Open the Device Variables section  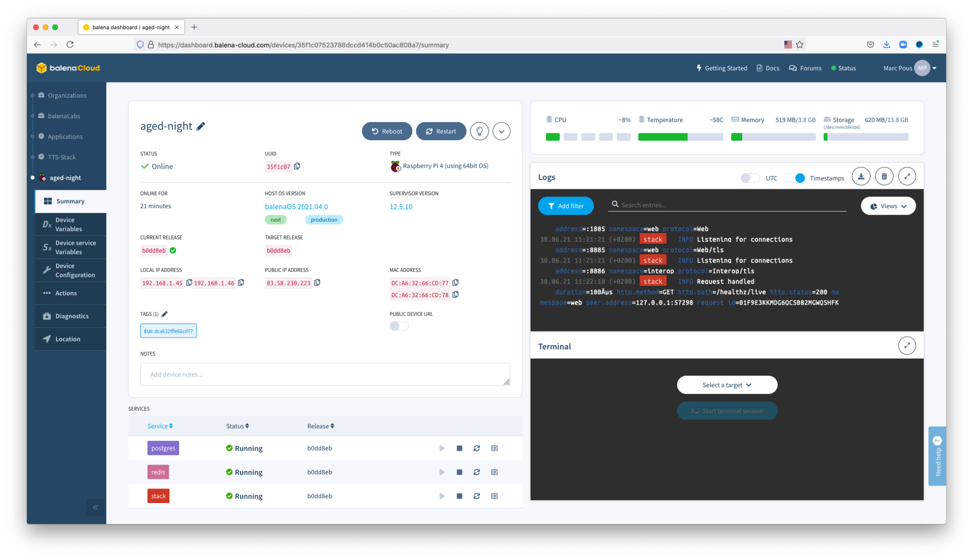point(68,224)
